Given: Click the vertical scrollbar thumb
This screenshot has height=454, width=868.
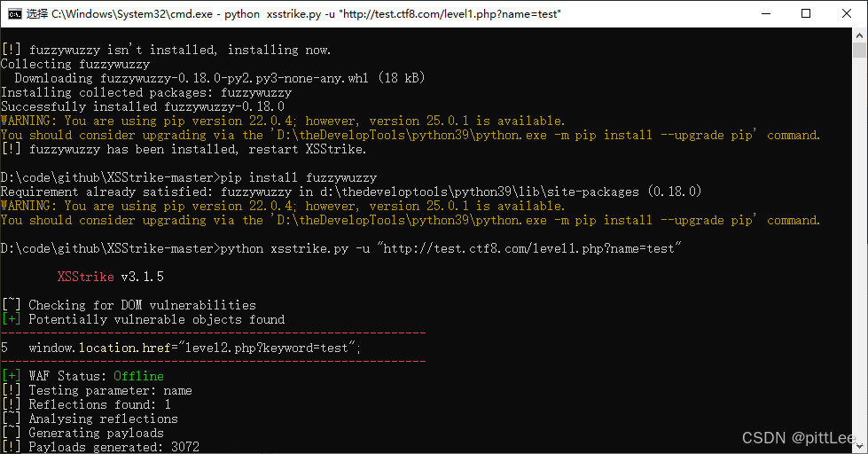Looking at the screenshot, I should 860,50.
